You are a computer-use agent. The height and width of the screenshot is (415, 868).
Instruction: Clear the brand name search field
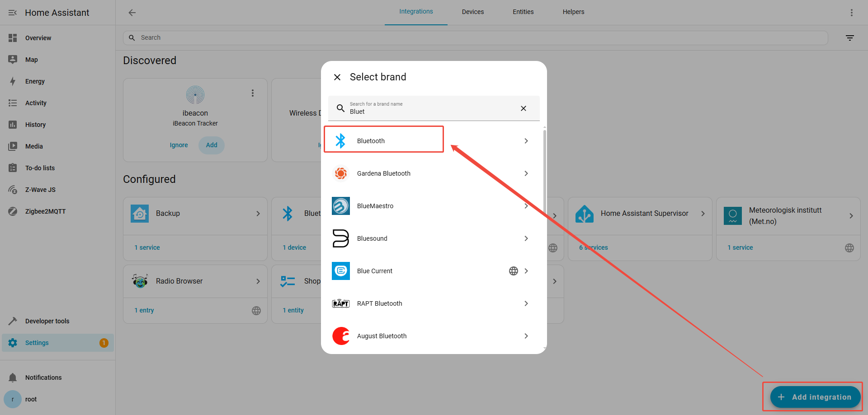[523, 108]
